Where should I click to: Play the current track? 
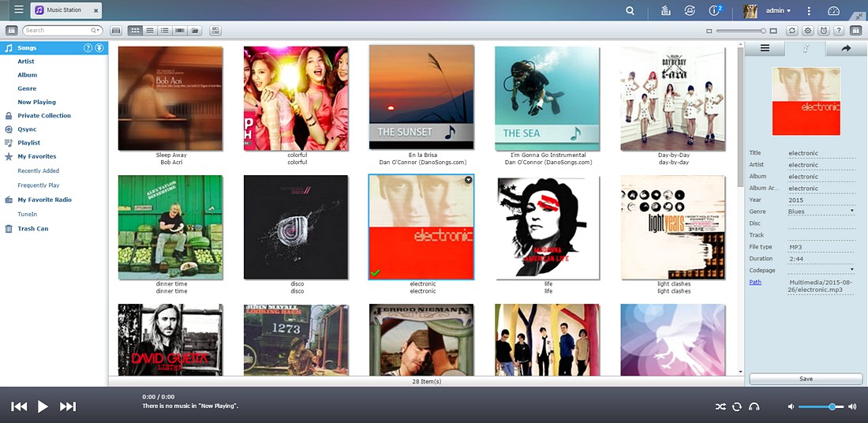[x=43, y=406]
